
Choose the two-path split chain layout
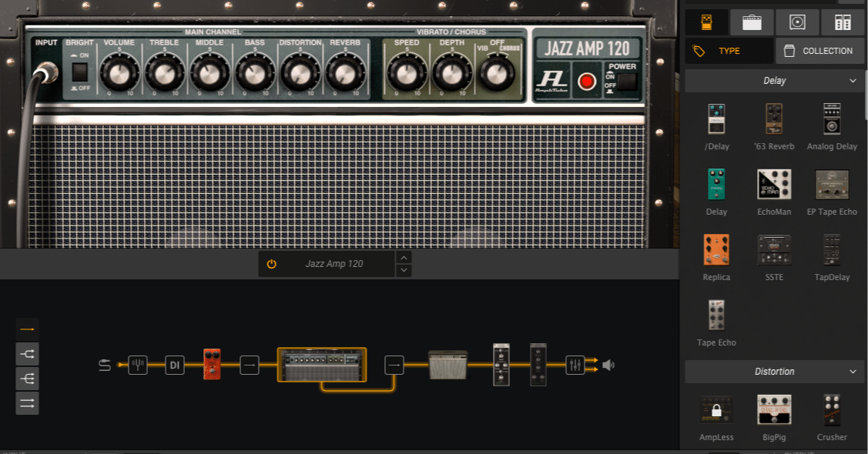[27, 354]
